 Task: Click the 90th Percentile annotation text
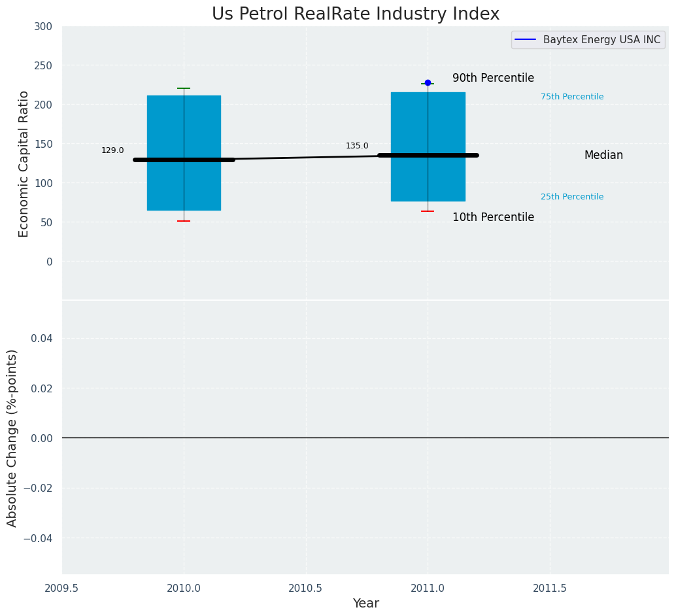click(493, 78)
